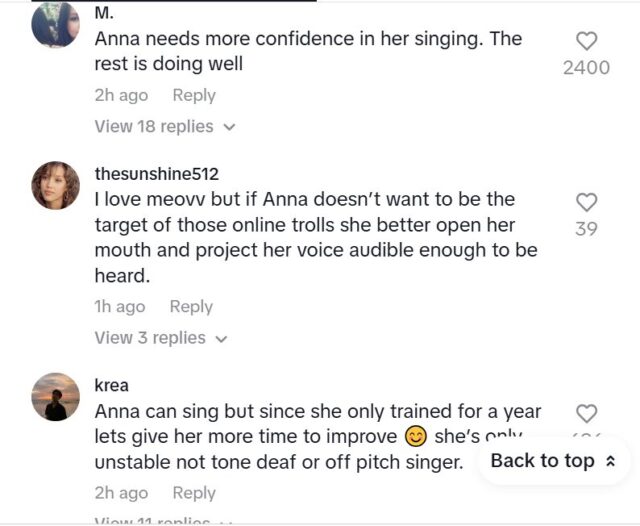This screenshot has height=526, width=640.
Task: Like thesunshine512's comment with the heart
Action: click(x=587, y=202)
